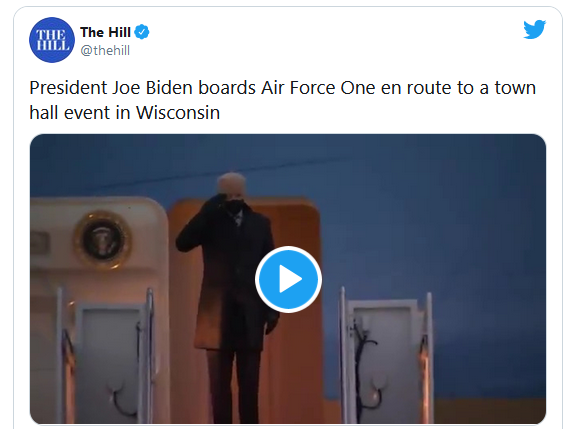Open "The Hill" display name link

[105, 32]
